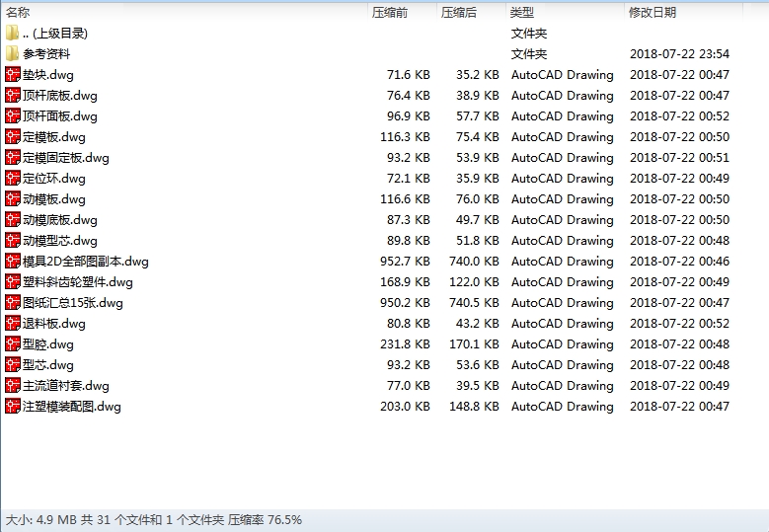Click the DWG icon of 动模底板.dwg
This screenshot has height=532, width=769.
pos(12,219)
